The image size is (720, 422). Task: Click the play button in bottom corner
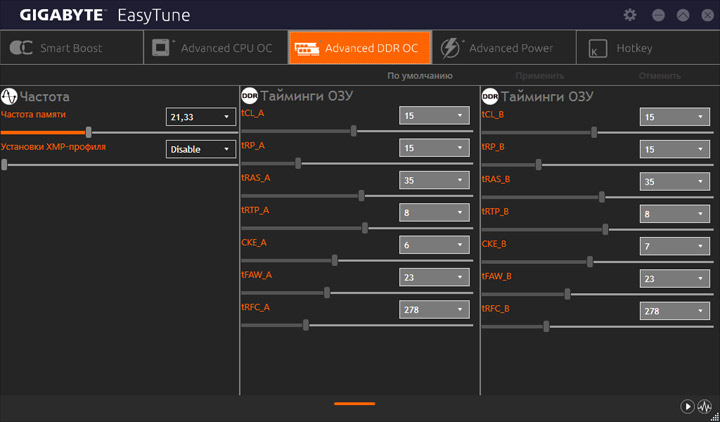point(687,406)
